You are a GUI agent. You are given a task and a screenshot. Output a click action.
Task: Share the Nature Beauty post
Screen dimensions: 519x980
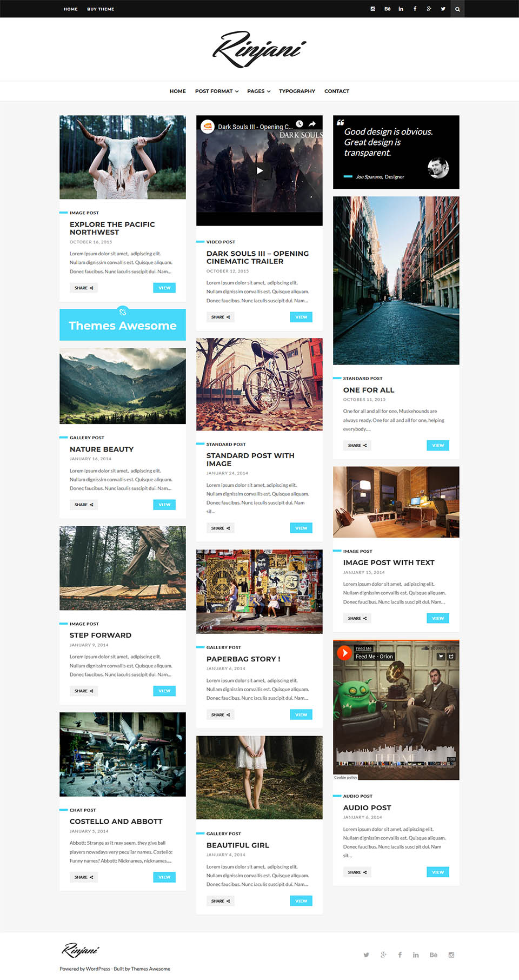click(x=84, y=505)
